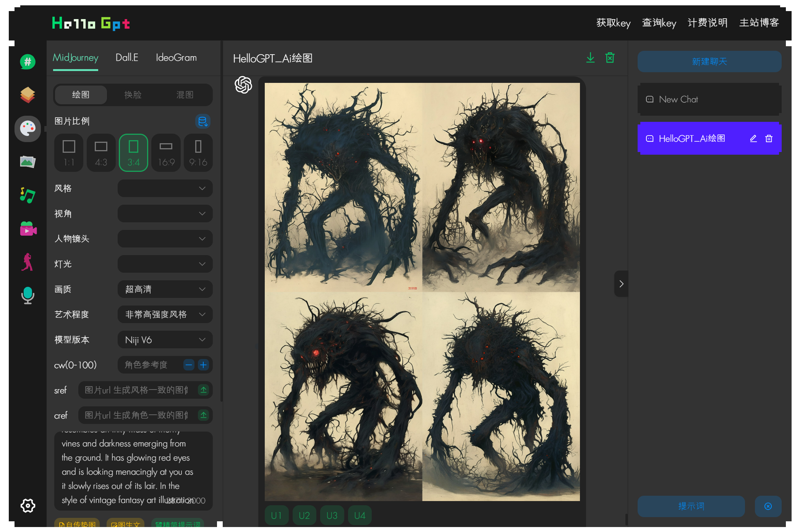The image size is (800, 532).
Task: Clear the chat with the header trash icon
Action: (610, 58)
